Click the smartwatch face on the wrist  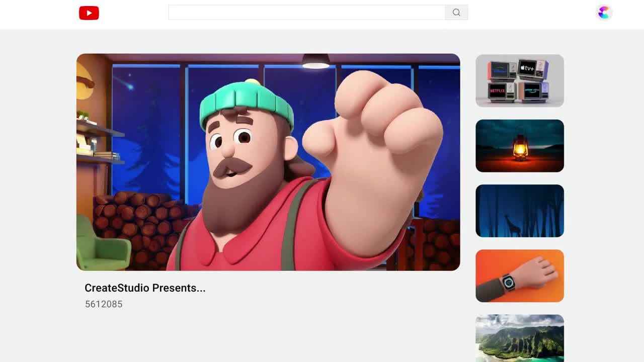509,283
